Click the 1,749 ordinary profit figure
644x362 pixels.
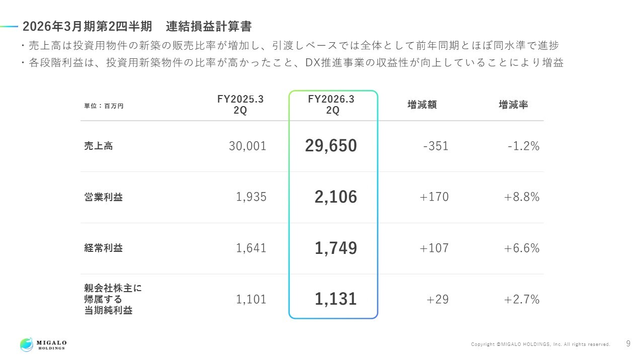(336, 248)
